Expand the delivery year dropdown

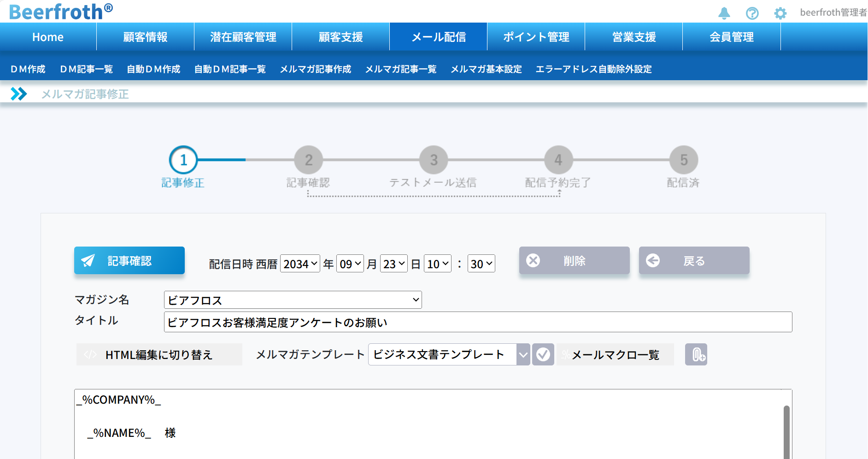pyautogui.click(x=300, y=264)
